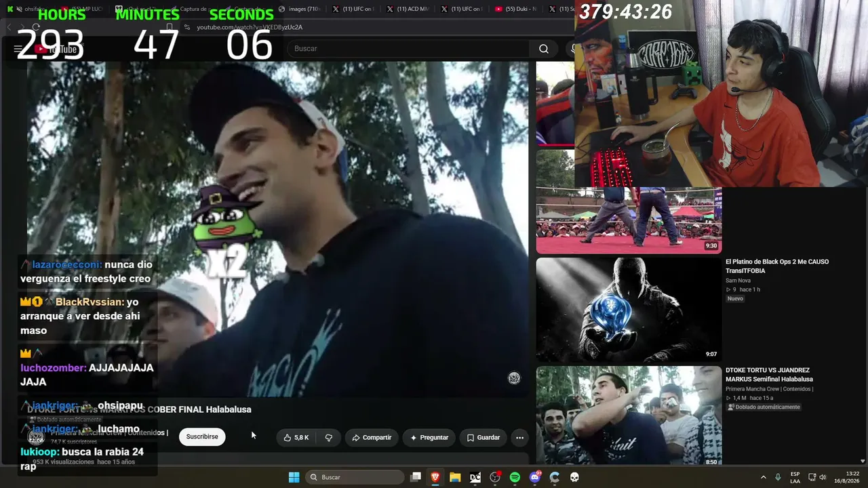Open the DC app icon on taskbar
This screenshot has height=488, width=868.
[475, 477]
